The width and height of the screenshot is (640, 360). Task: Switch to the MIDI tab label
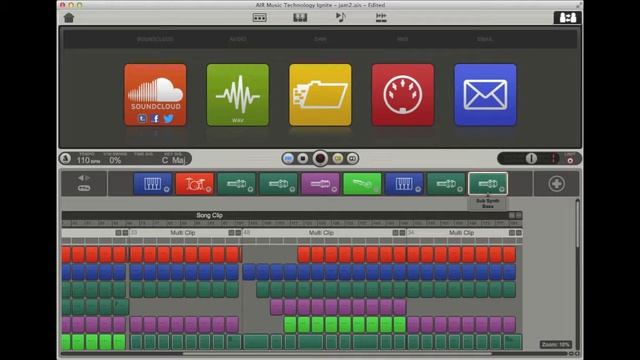tap(402, 39)
